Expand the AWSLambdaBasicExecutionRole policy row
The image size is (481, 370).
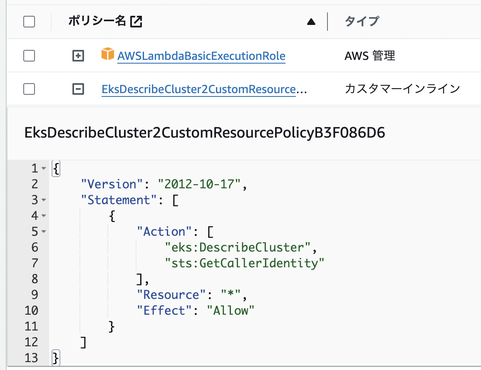[x=78, y=56]
